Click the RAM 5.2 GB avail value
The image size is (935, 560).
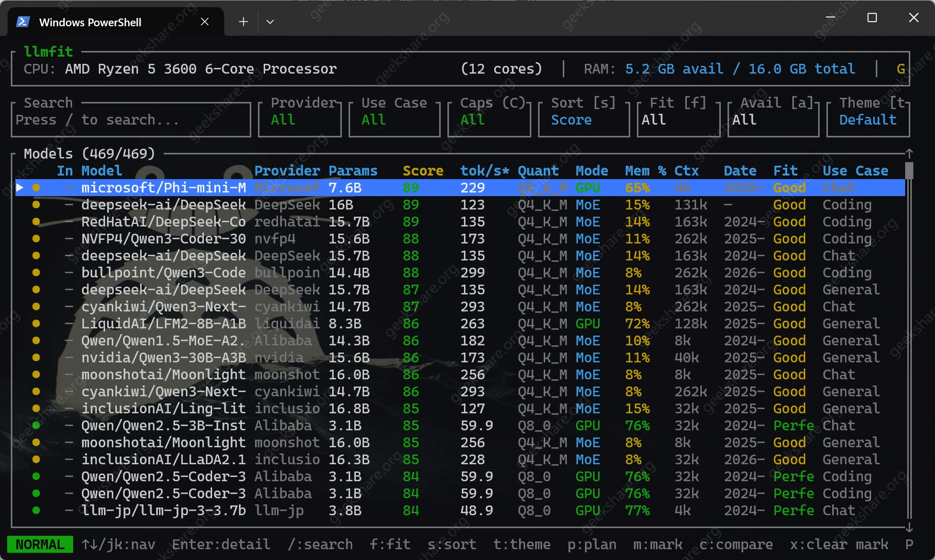674,69
